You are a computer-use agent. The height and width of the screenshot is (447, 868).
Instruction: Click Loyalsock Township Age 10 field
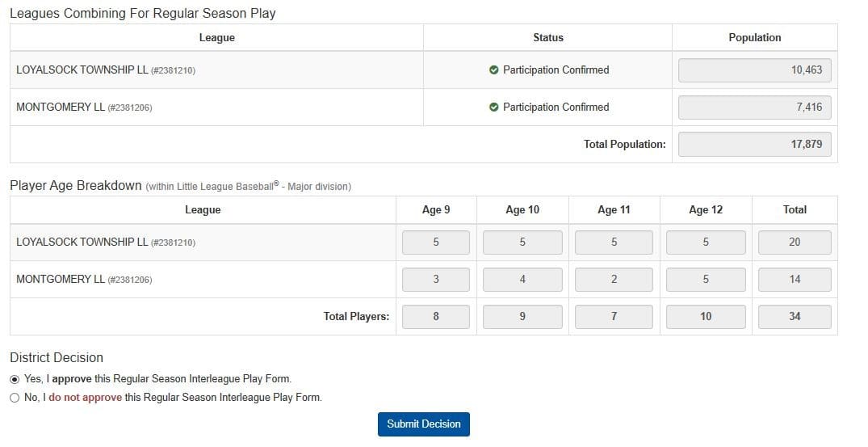coord(522,242)
